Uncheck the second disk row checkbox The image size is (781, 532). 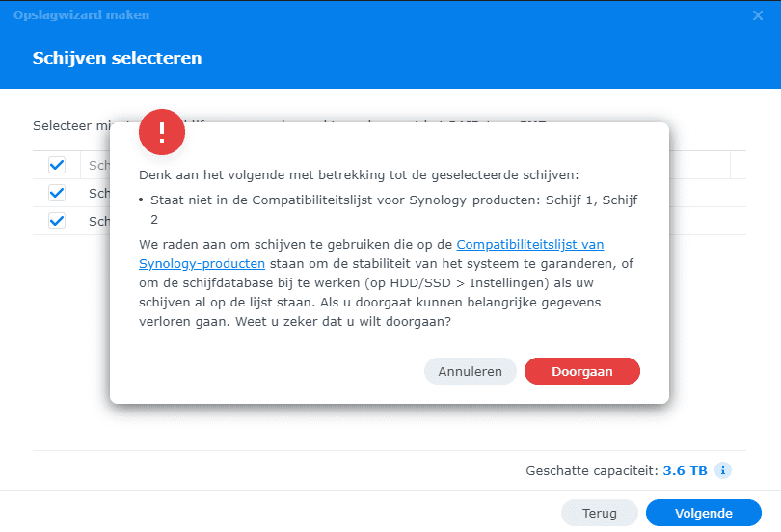click(x=57, y=221)
